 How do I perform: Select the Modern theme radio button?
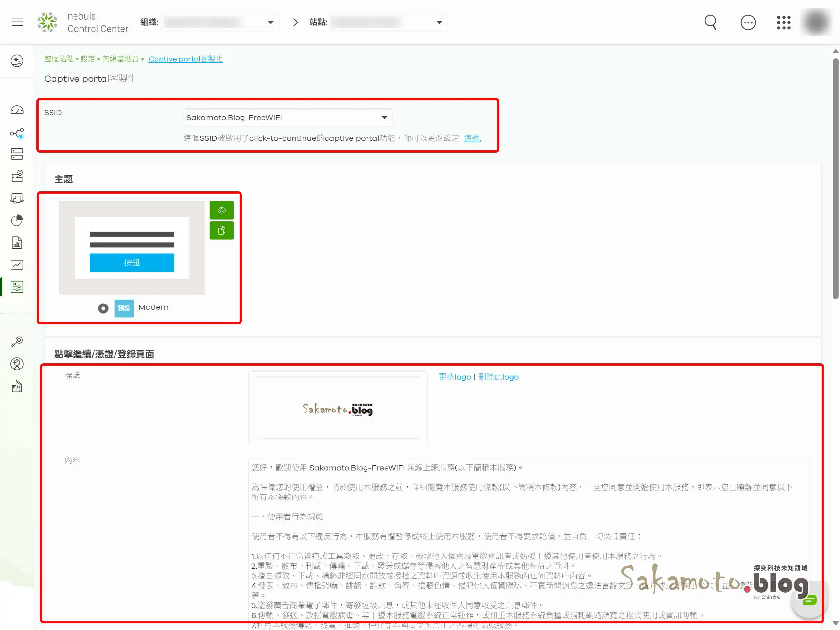(x=103, y=308)
